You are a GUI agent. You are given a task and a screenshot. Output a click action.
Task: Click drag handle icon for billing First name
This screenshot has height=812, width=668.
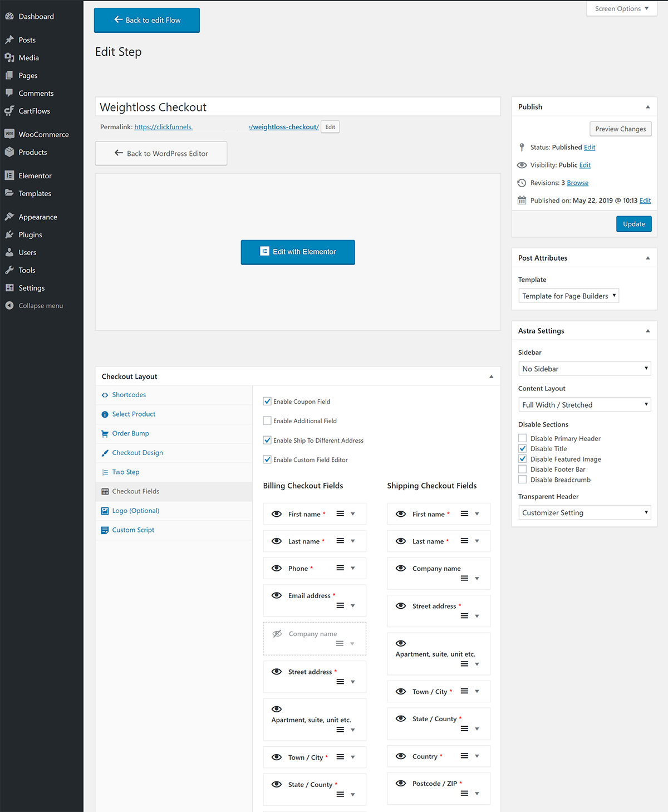pyautogui.click(x=340, y=513)
